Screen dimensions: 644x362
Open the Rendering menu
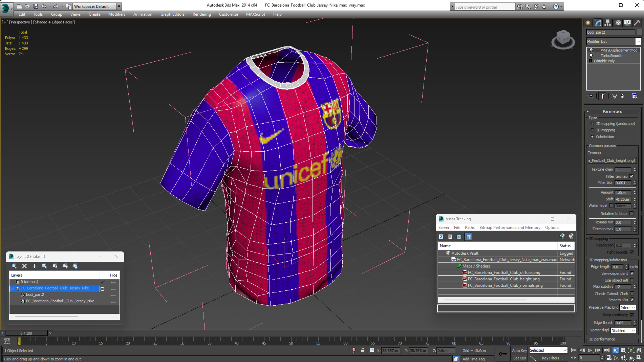pos(202,14)
